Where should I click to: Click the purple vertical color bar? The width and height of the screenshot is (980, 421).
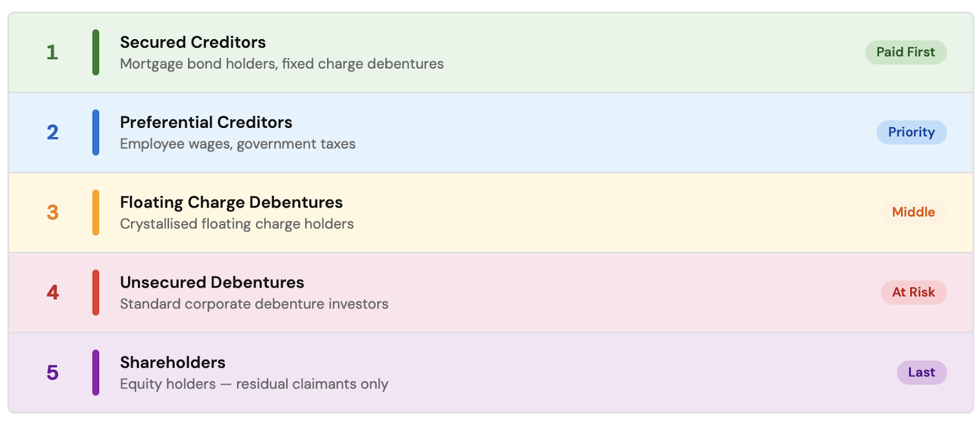pos(96,373)
